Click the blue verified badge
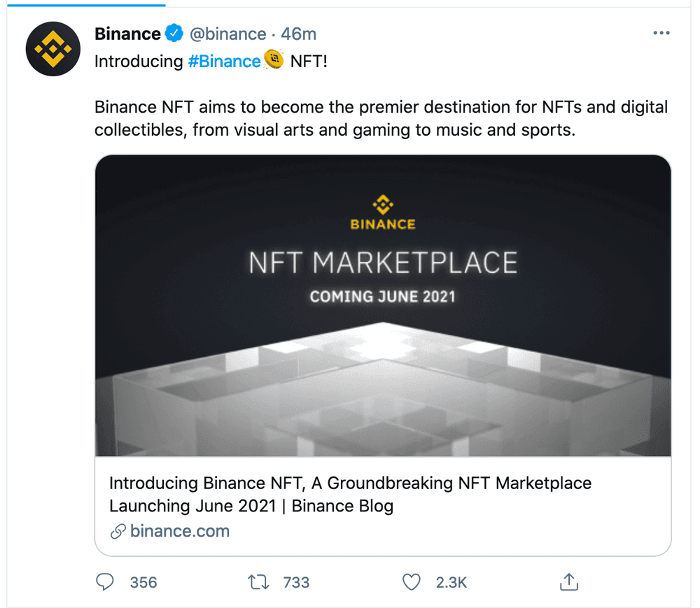Viewport: 700px width, 608px height. click(174, 34)
